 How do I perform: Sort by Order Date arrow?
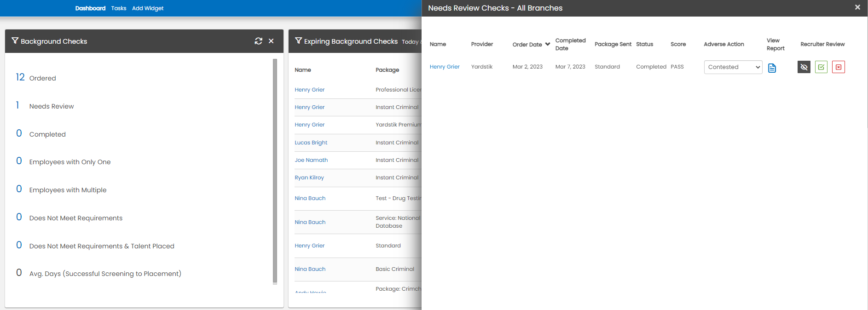coord(548,44)
